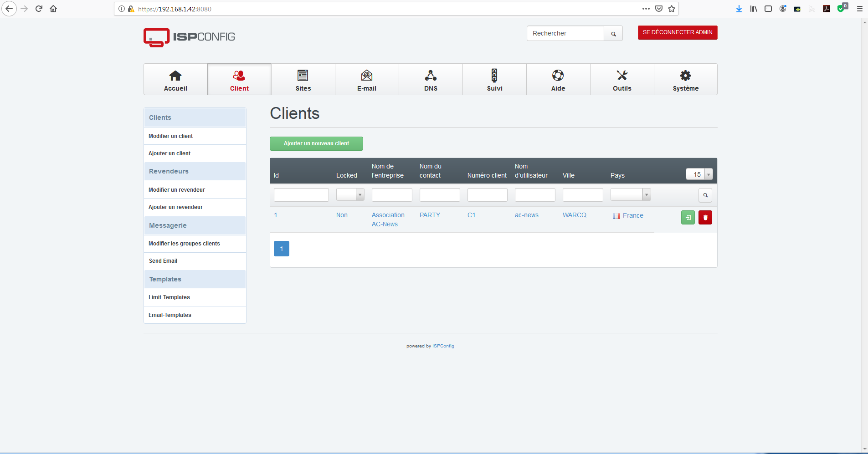
Task: Reload the page in browser
Action: click(x=39, y=9)
